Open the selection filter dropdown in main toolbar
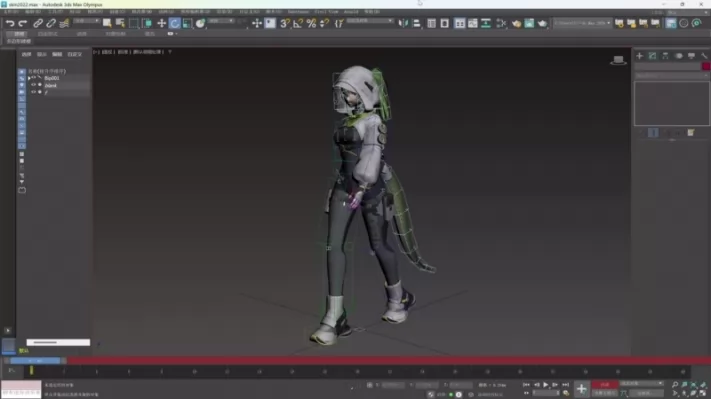 [x=87, y=21]
